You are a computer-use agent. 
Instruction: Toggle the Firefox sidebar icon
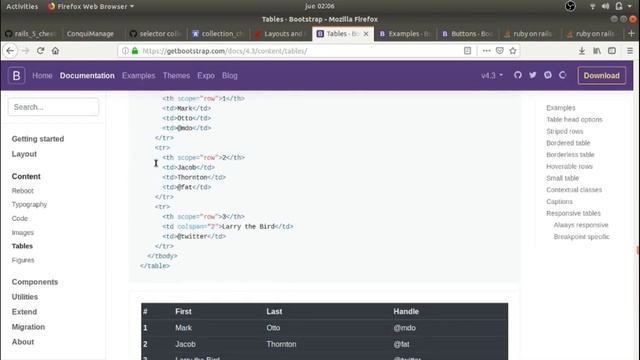click(x=612, y=51)
